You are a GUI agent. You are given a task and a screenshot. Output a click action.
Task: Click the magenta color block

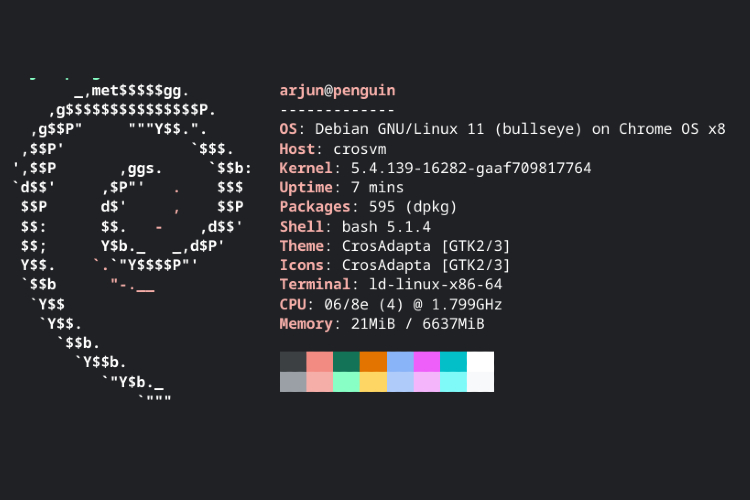427,362
